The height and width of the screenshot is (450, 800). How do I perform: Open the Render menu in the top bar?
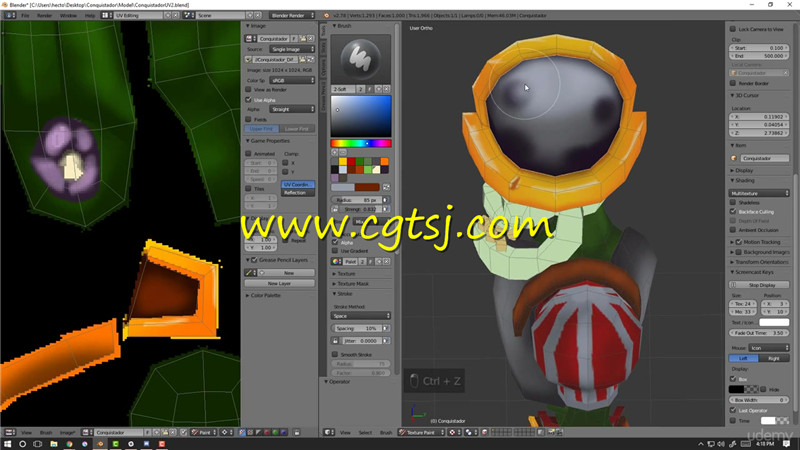coord(44,15)
